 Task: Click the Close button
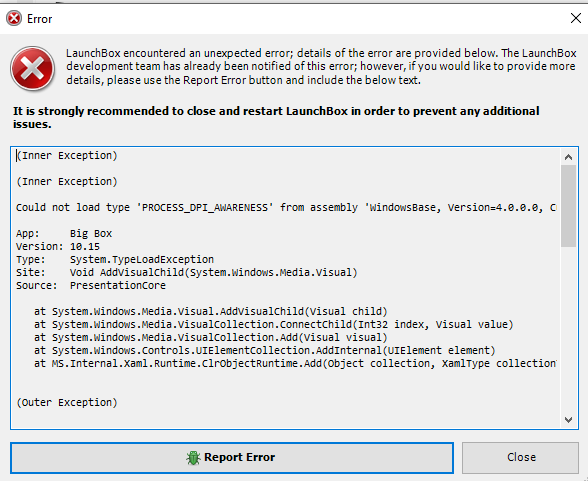(520, 457)
